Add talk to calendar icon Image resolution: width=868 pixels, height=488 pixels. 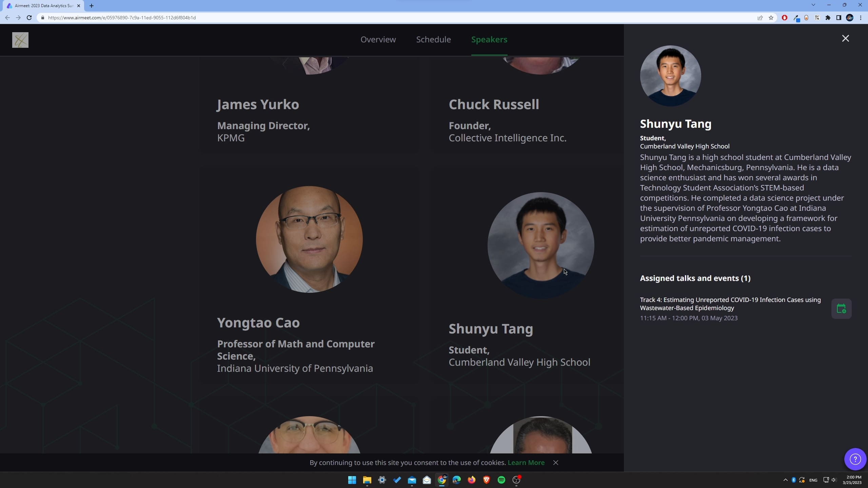click(x=841, y=309)
